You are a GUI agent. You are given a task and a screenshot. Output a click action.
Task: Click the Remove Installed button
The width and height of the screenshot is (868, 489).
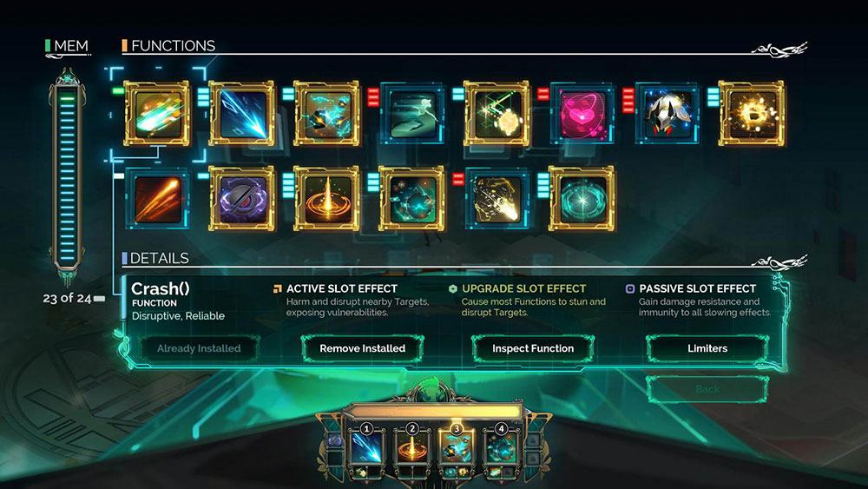pyautogui.click(x=363, y=348)
